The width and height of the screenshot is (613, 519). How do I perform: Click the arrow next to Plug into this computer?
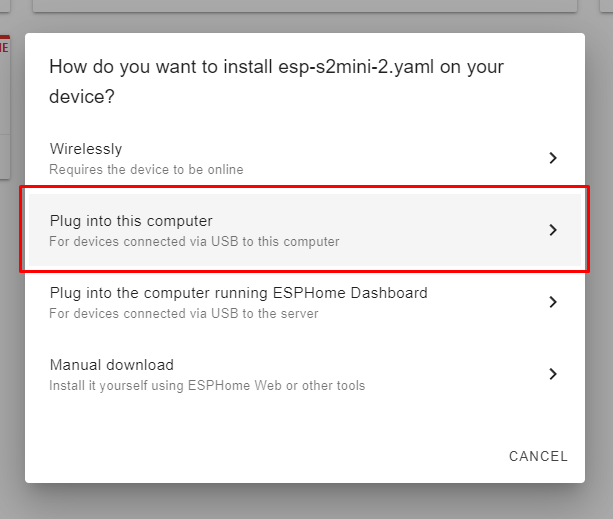point(553,230)
